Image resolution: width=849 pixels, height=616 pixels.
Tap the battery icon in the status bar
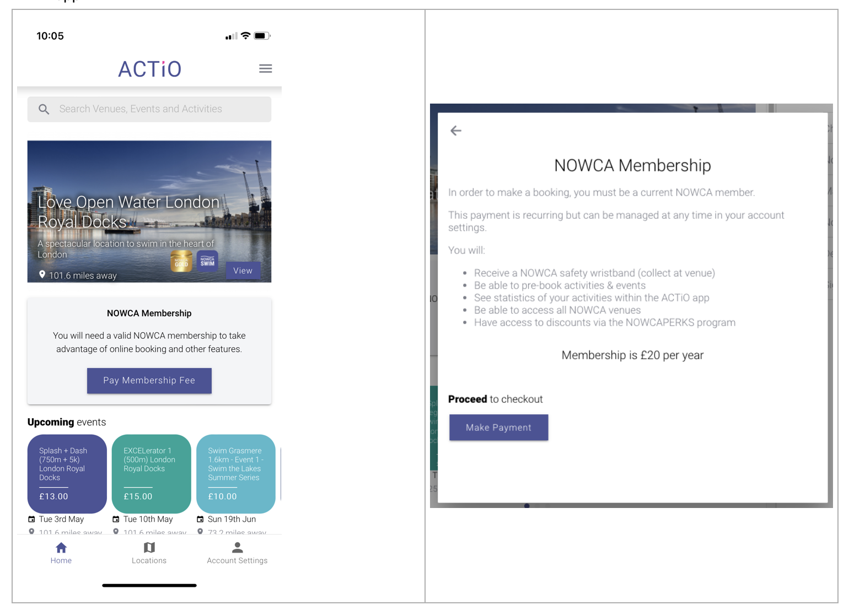pyautogui.click(x=262, y=36)
